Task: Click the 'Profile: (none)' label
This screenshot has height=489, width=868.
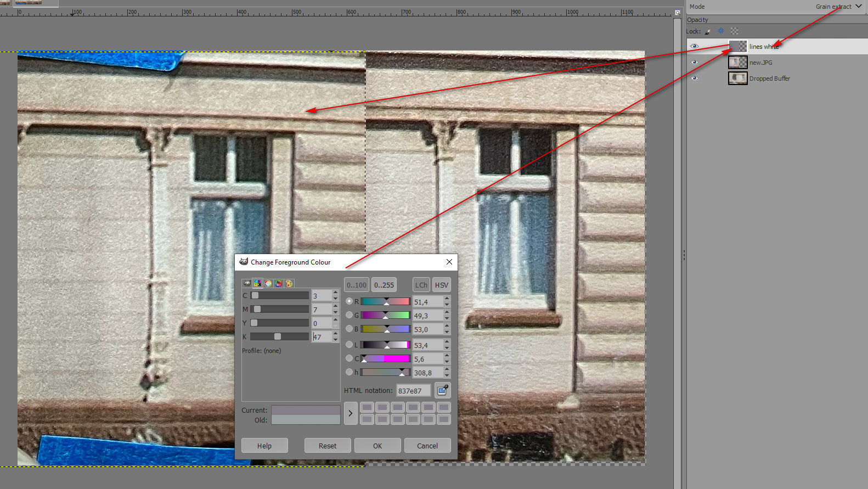Action: 261,351
